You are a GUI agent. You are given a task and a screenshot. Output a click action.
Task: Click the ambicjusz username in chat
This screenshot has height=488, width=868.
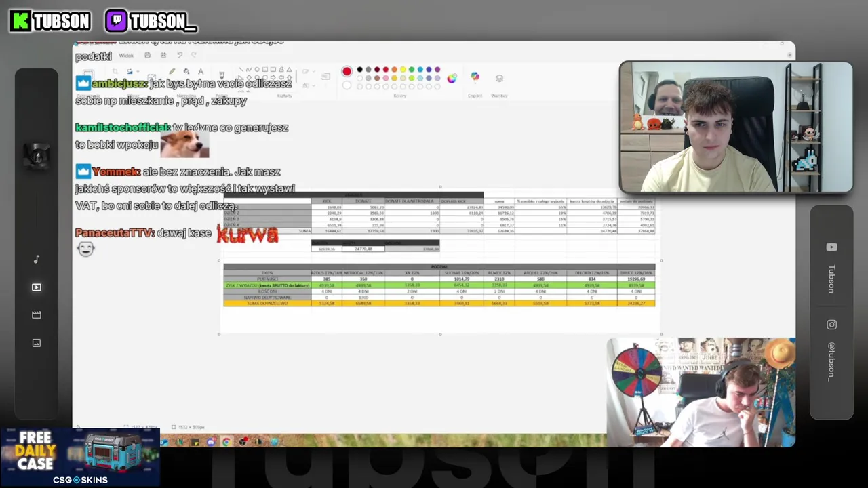(119, 83)
